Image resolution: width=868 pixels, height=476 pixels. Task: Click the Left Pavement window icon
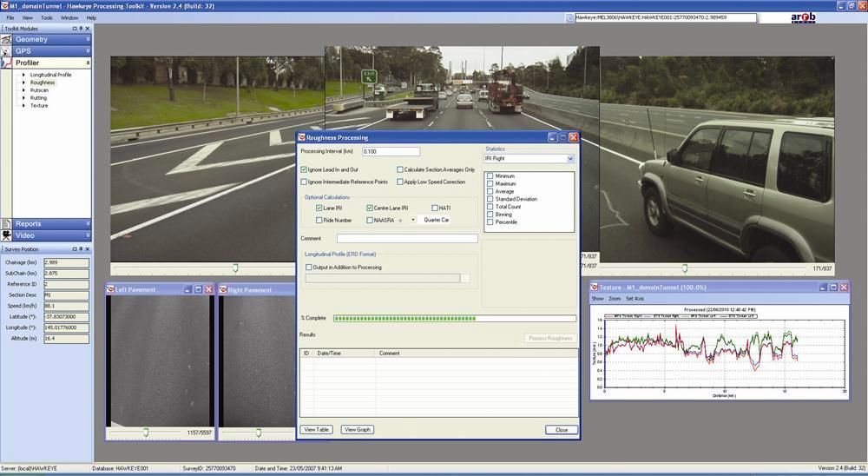pos(111,290)
